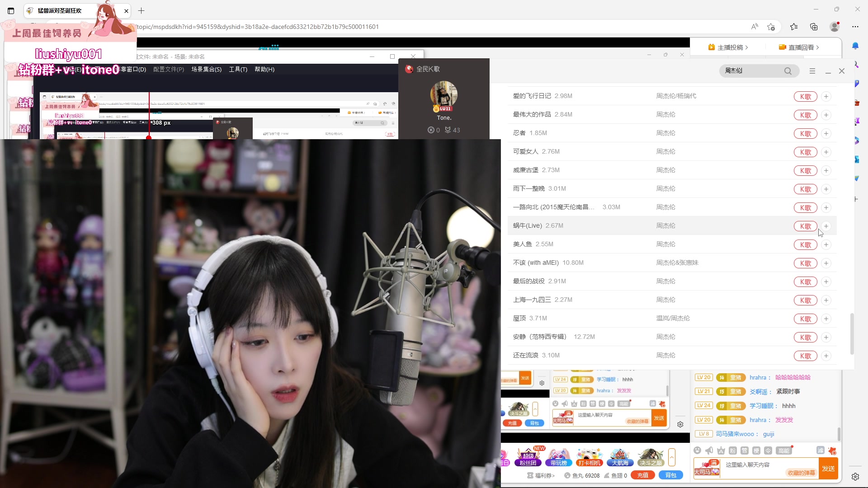
Task: Open the 超级粉丝团 fan club icon
Action: 528,457
